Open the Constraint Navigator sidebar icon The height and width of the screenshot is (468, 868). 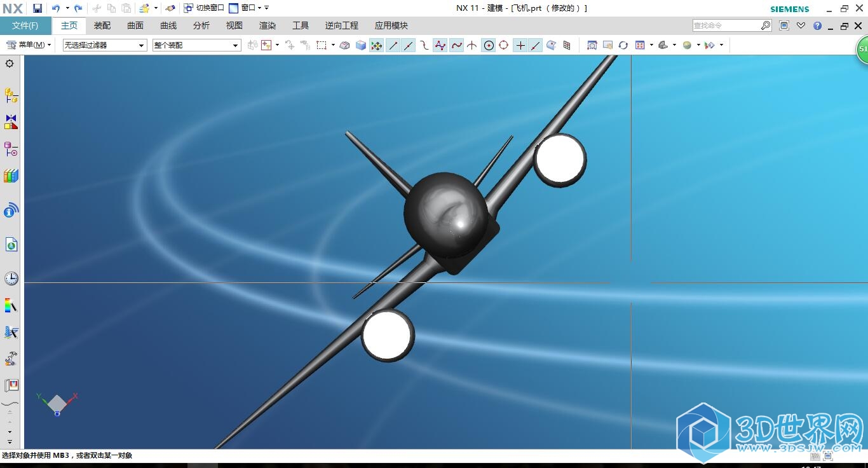click(x=11, y=122)
